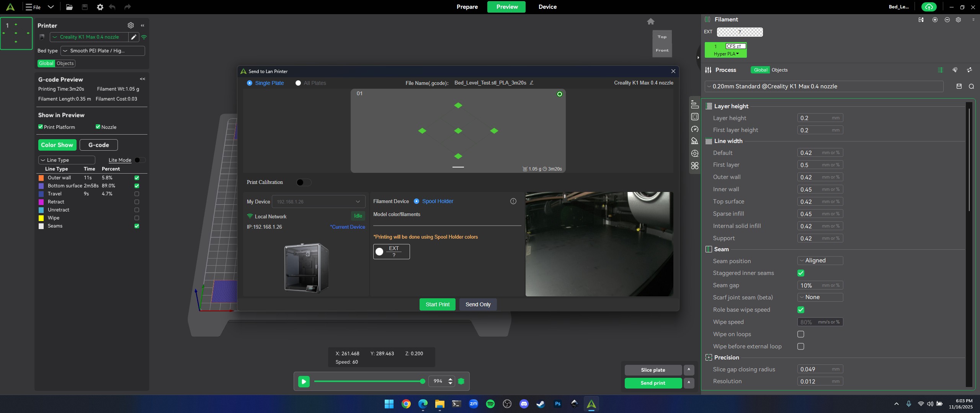Open the Seam position dropdown
The height and width of the screenshot is (413, 980).
click(x=820, y=260)
